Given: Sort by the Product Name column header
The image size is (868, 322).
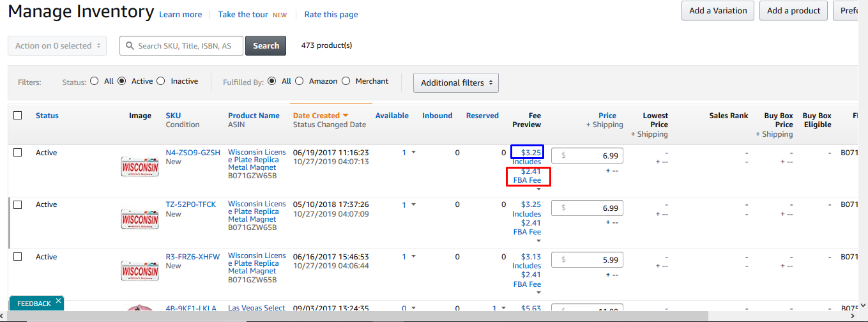Looking at the screenshot, I should (x=254, y=116).
